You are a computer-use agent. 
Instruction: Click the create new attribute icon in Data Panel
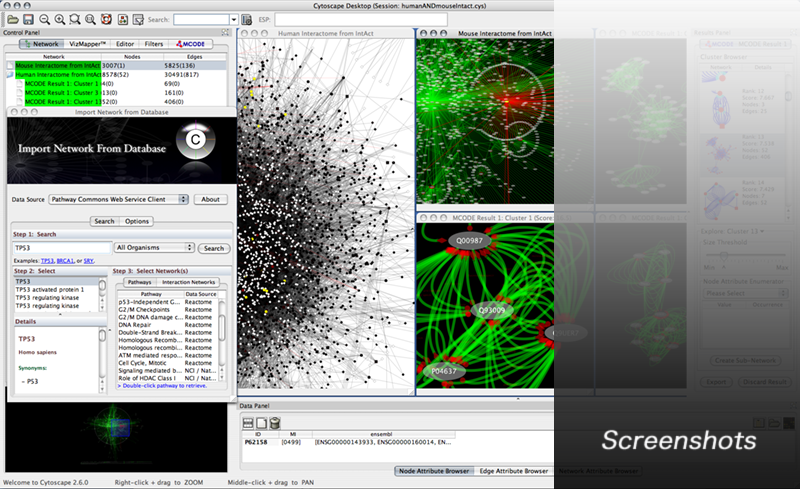tap(261, 423)
